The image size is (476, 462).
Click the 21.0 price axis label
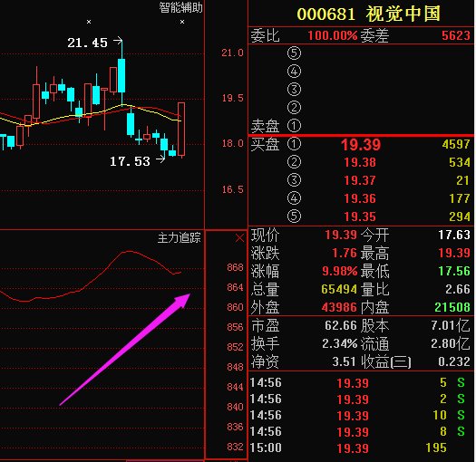(x=232, y=53)
